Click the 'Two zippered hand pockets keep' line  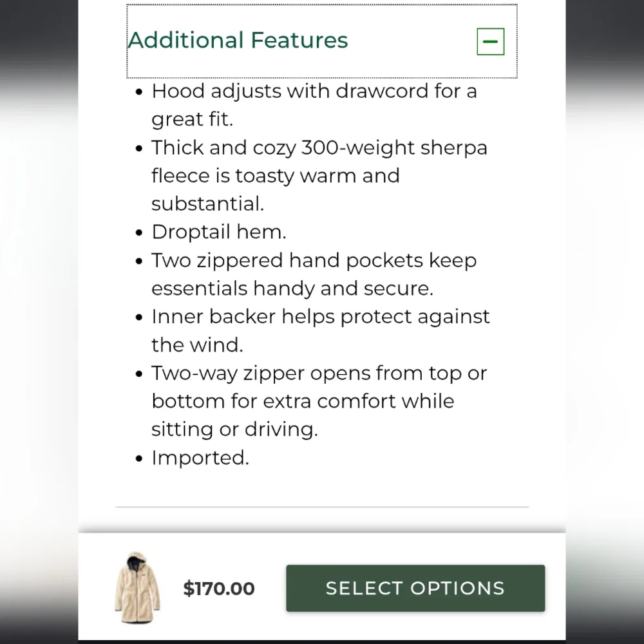[x=314, y=260]
